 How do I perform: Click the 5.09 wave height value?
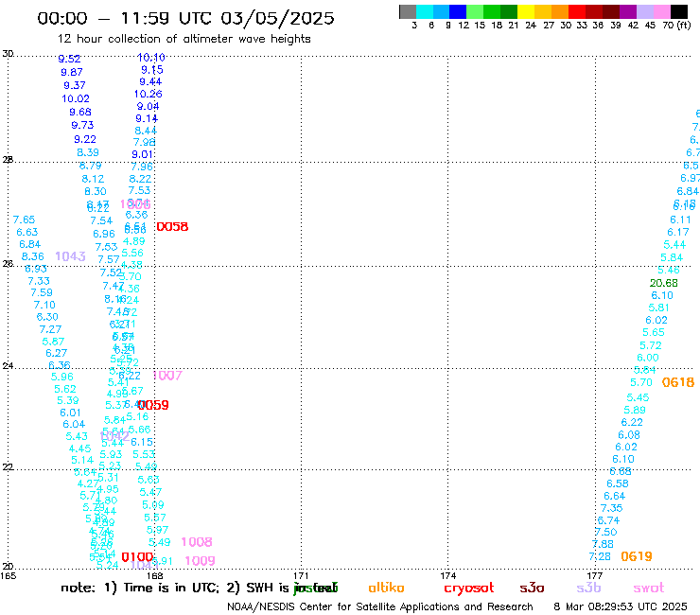[153, 504]
